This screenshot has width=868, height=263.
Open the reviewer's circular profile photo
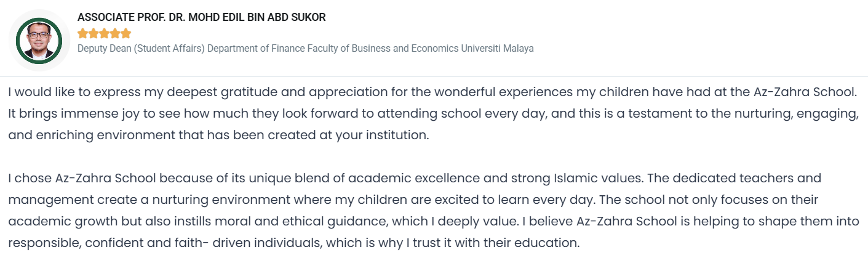coord(39,40)
